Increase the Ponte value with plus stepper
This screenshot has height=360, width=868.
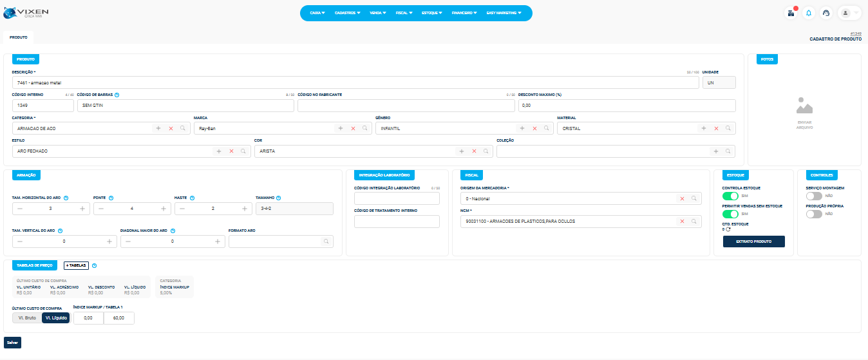tap(164, 209)
